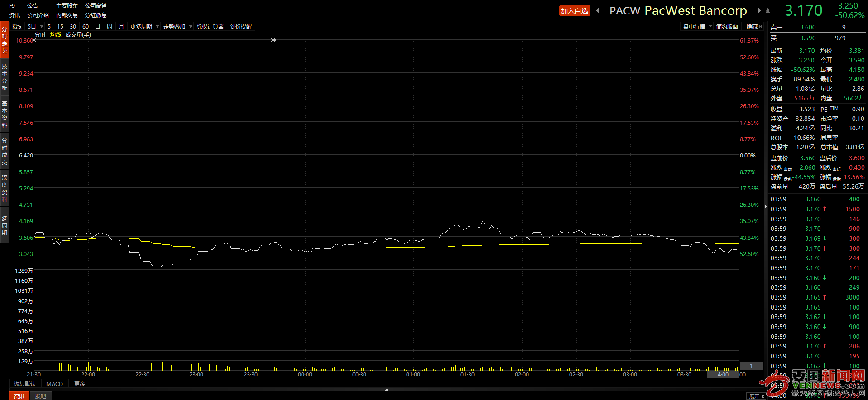
Task: Switch to daily 日 chart
Action: coord(98,27)
